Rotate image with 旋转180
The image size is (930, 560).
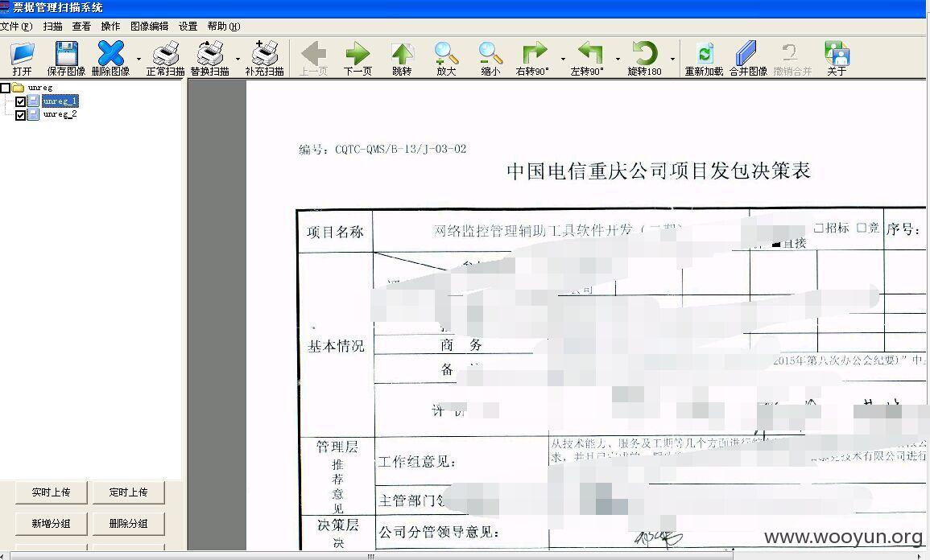644,58
